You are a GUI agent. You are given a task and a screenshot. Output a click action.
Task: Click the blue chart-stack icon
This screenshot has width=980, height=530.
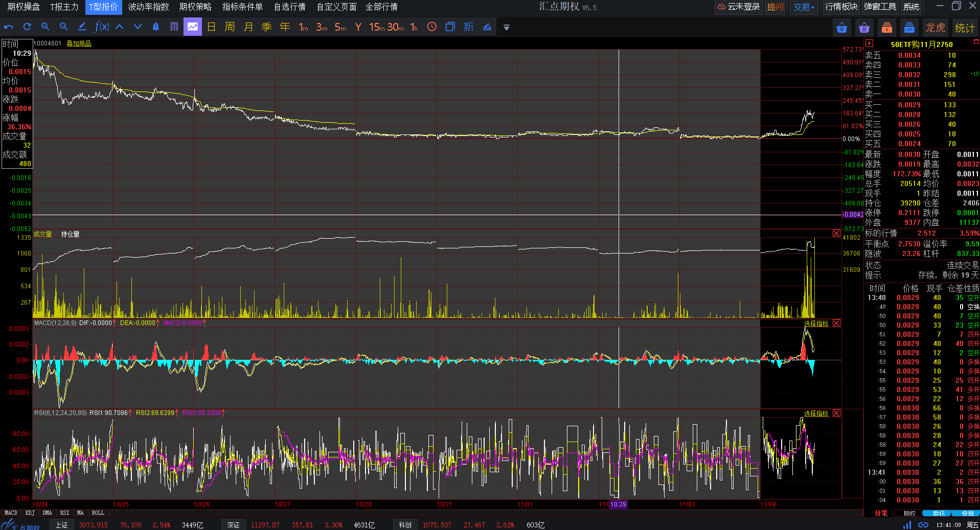[909, 28]
